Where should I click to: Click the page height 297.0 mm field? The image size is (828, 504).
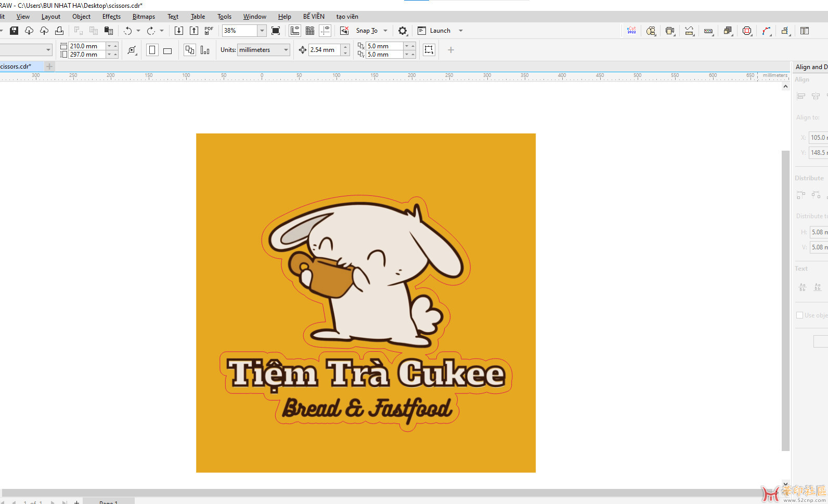pyautogui.click(x=87, y=55)
